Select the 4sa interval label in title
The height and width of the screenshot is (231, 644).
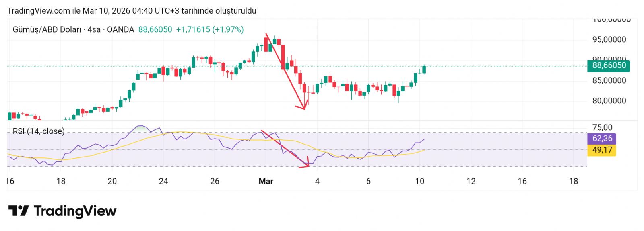coord(94,29)
